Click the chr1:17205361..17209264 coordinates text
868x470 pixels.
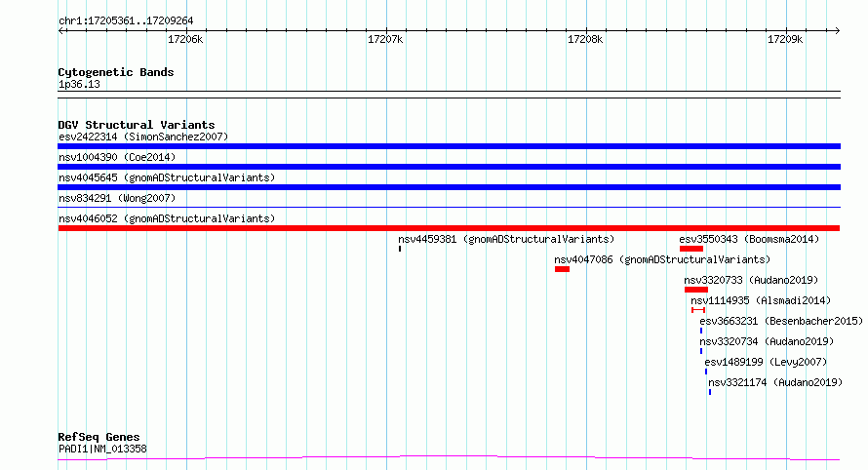click(126, 21)
